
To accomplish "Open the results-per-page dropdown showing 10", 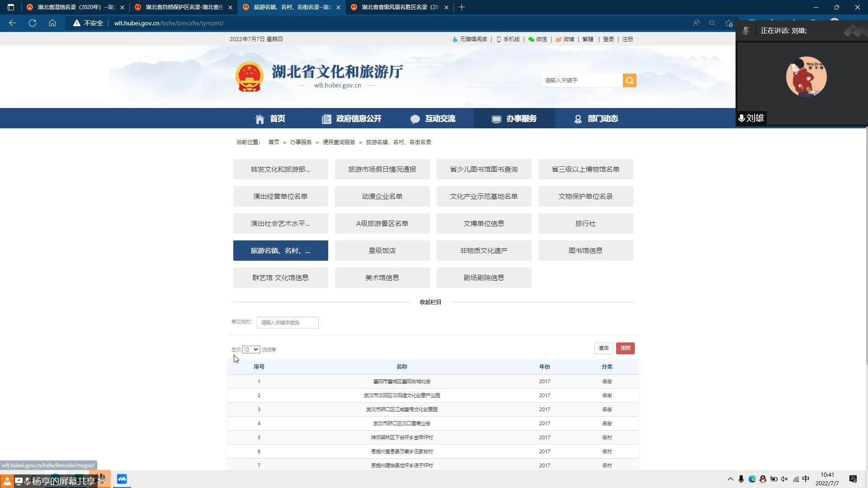I will [x=251, y=349].
